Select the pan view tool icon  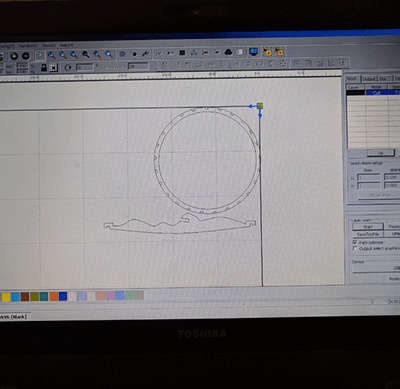tap(40, 55)
